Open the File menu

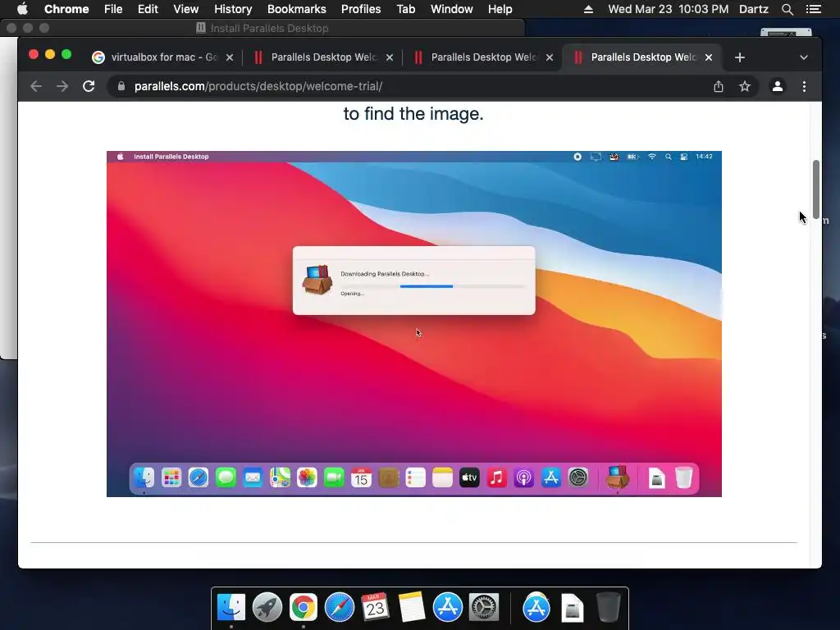113,9
